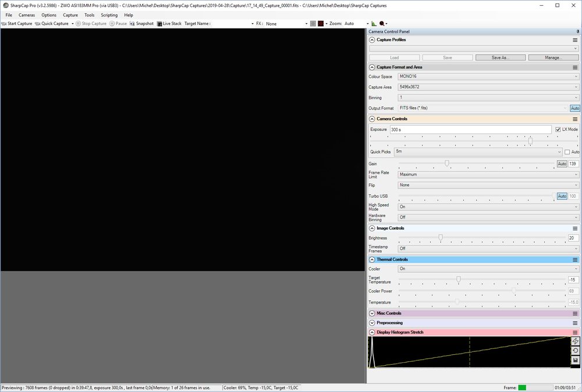The height and width of the screenshot is (392, 582).
Task: Open the Scripting menu
Action: [x=109, y=15]
